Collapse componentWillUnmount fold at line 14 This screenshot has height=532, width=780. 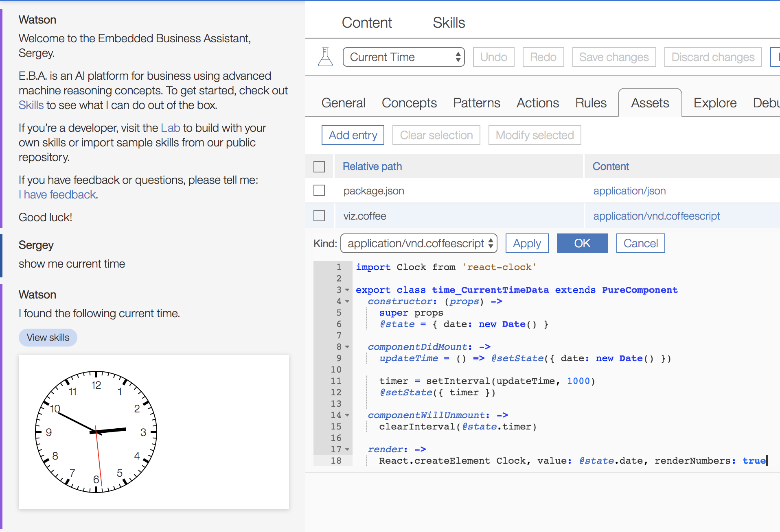[x=347, y=415]
